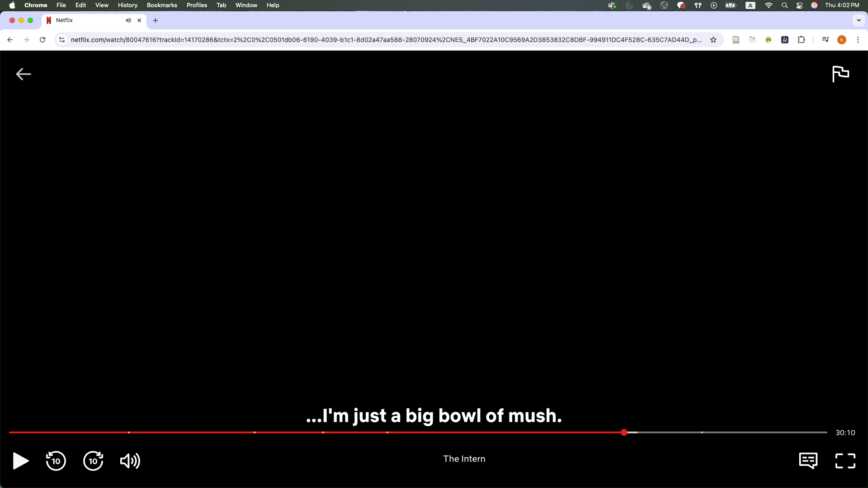Open the Bookmarks menu
The image size is (868, 488).
(161, 5)
